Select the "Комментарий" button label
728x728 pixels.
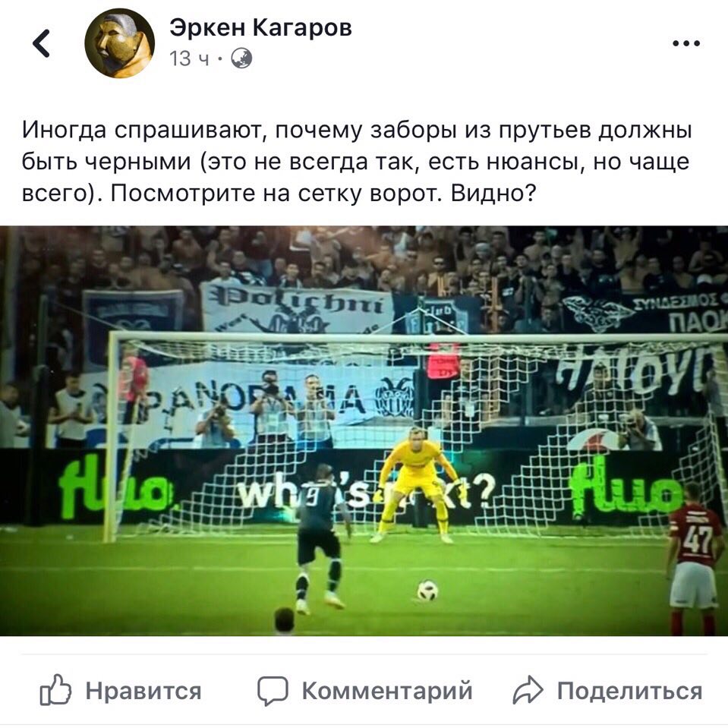(x=387, y=691)
